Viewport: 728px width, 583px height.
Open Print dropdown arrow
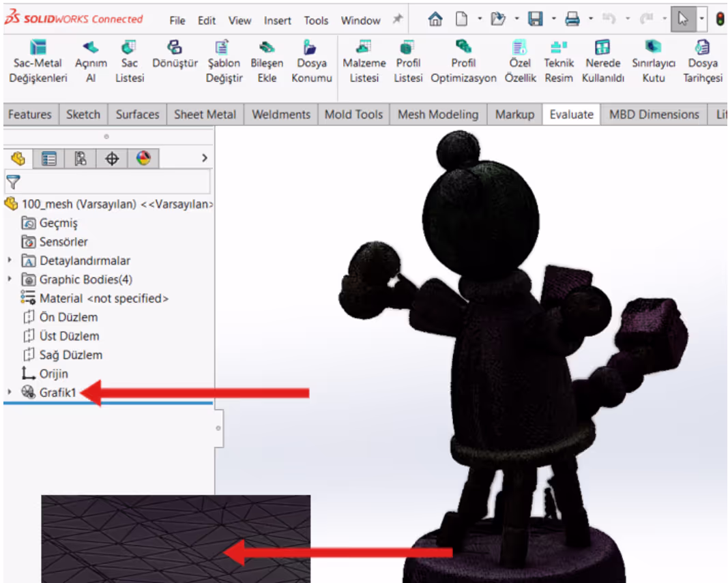pos(591,19)
